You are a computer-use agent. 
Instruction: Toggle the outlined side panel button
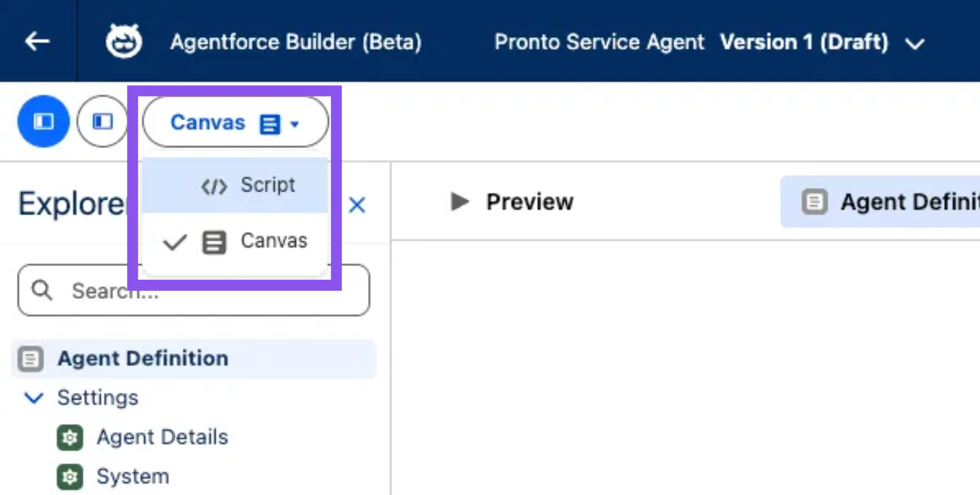coord(103,121)
